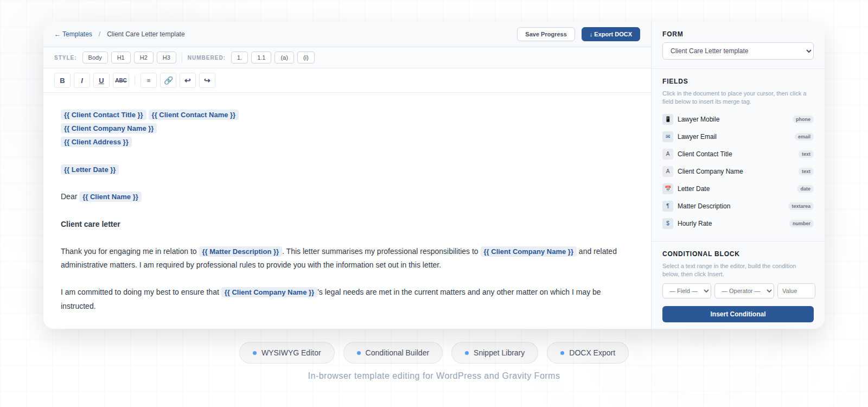The width and height of the screenshot is (868, 407).
Task: Apply '(a)' numbered style
Action: click(284, 58)
